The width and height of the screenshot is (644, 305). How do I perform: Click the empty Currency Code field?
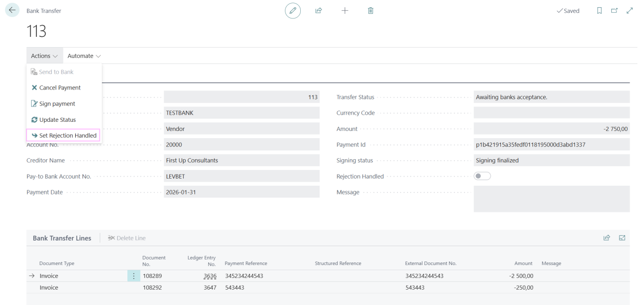tap(551, 113)
